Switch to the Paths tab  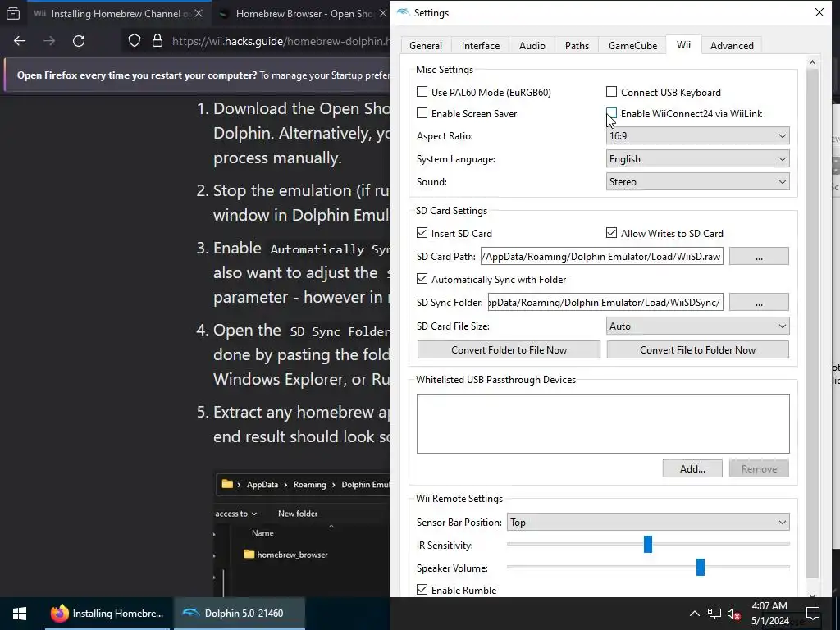coord(577,46)
